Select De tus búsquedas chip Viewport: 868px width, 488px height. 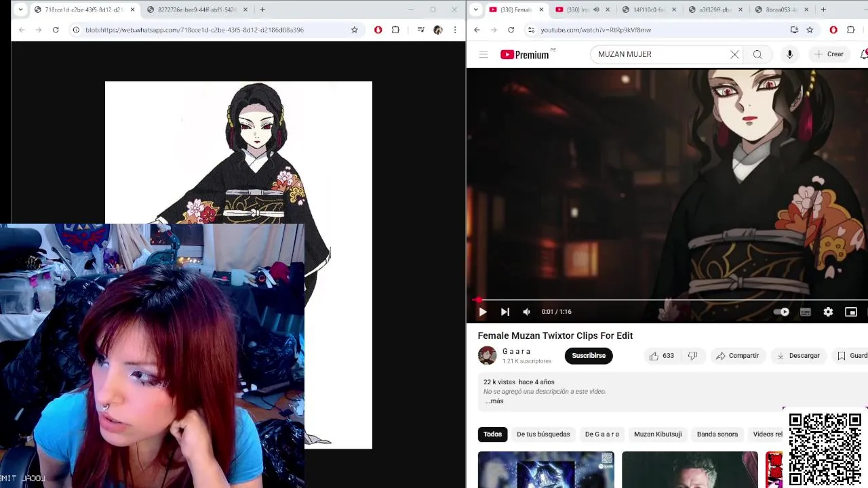click(543, 434)
